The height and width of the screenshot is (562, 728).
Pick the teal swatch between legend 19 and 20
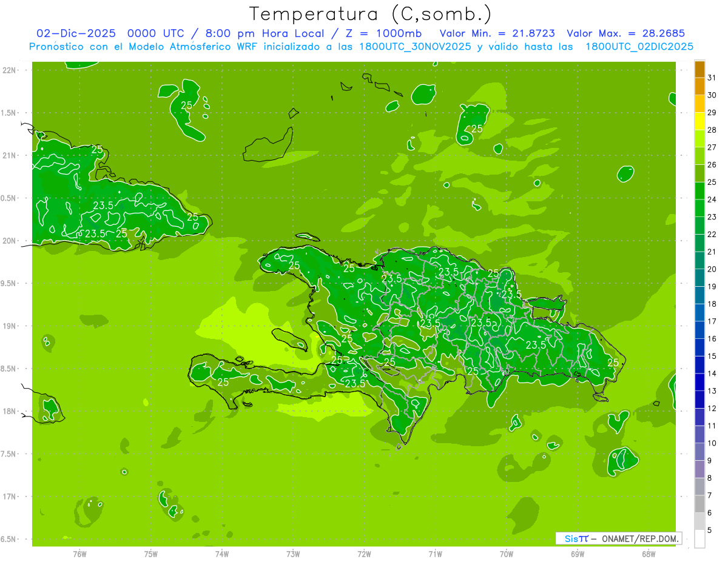(699, 278)
